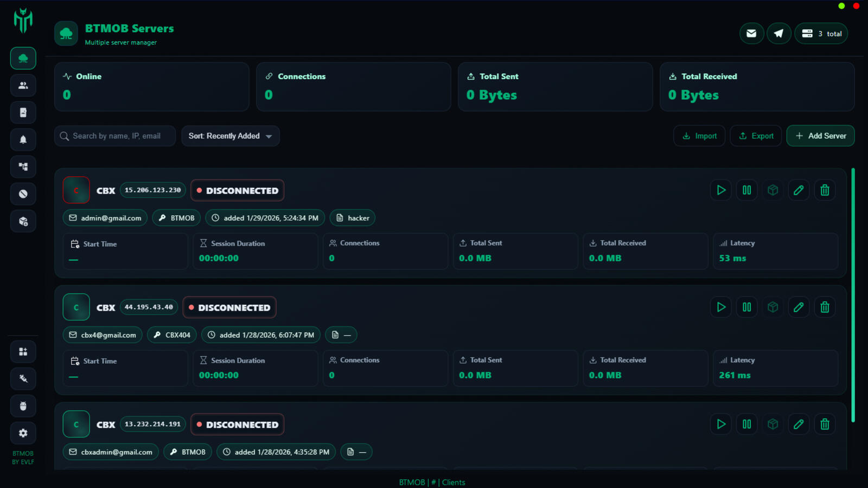This screenshot has height=488, width=868.
Task: Open the blocked circle sidebar icon
Action: [x=23, y=194]
